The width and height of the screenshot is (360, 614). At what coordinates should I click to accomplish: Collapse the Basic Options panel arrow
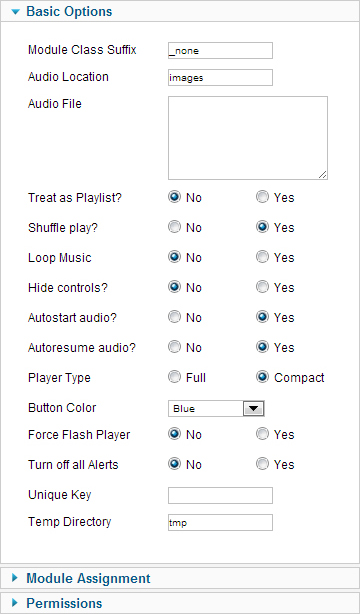pos(15,12)
